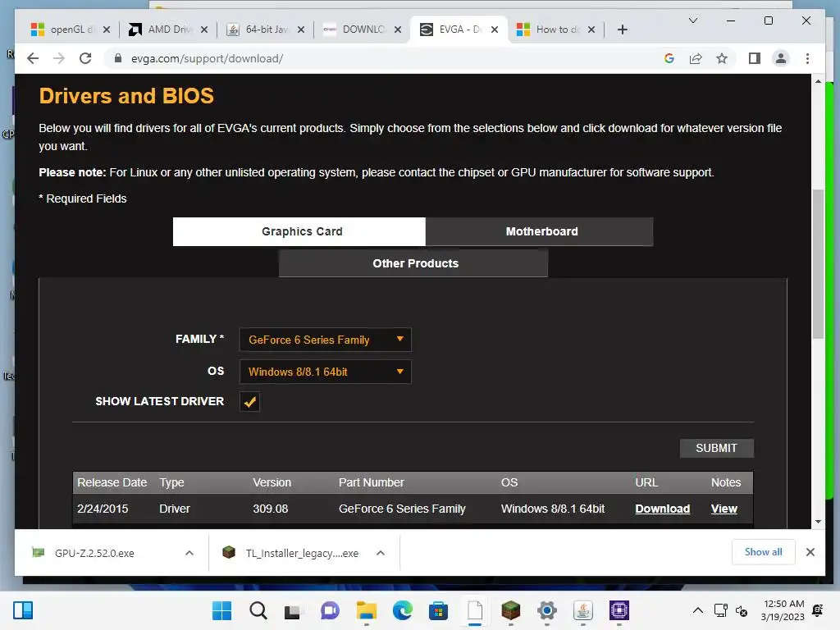Open the Java app on taskbar
Image resolution: width=840 pixels, height=630 pixels.
click(583, 610)
